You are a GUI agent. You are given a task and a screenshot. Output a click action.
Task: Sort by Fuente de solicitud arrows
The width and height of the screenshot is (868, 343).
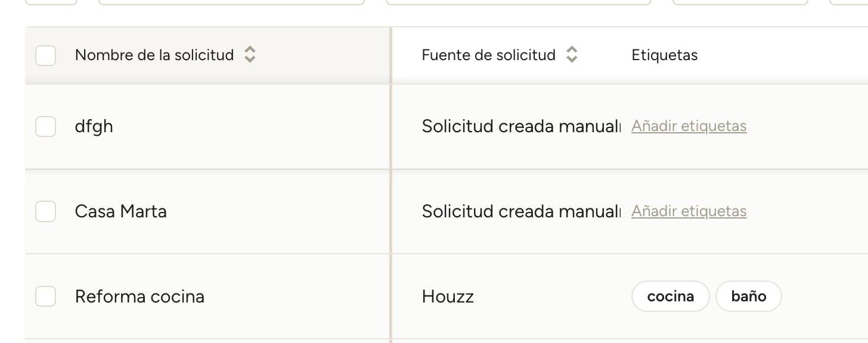[x=572, y=55]
